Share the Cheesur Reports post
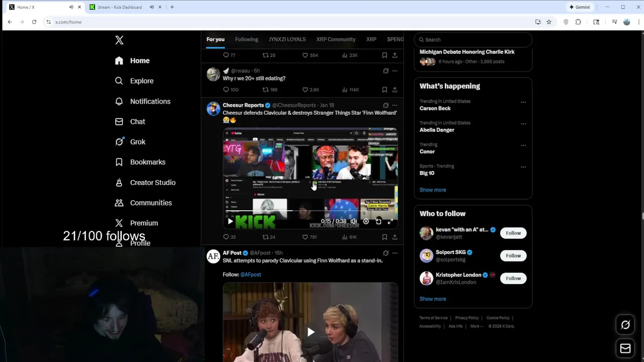The width and height of the screenshot is (644, 362). click(x=394, y=237)
